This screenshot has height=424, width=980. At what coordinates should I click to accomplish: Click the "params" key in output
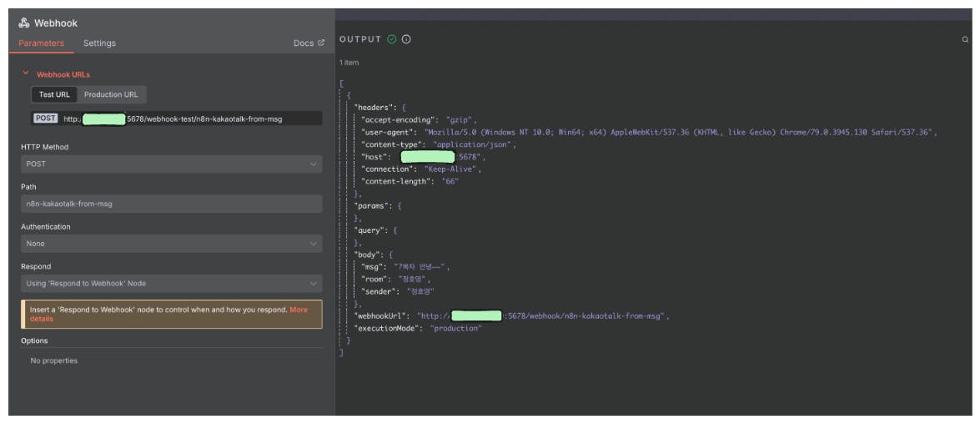tap(371, 206)
